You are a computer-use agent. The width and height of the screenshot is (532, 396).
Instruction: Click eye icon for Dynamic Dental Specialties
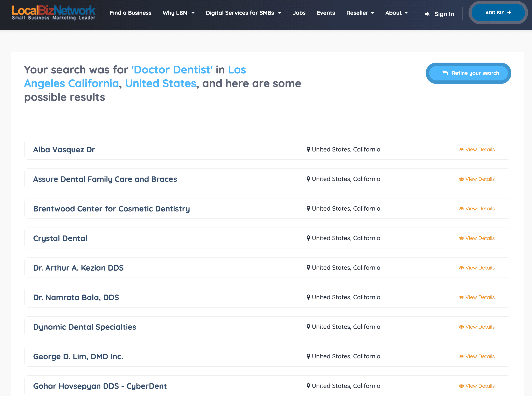461,327
